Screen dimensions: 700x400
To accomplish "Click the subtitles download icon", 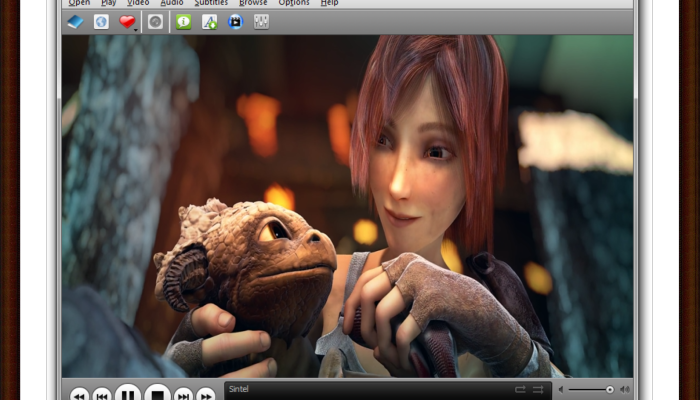I will [x=210, y=21].
